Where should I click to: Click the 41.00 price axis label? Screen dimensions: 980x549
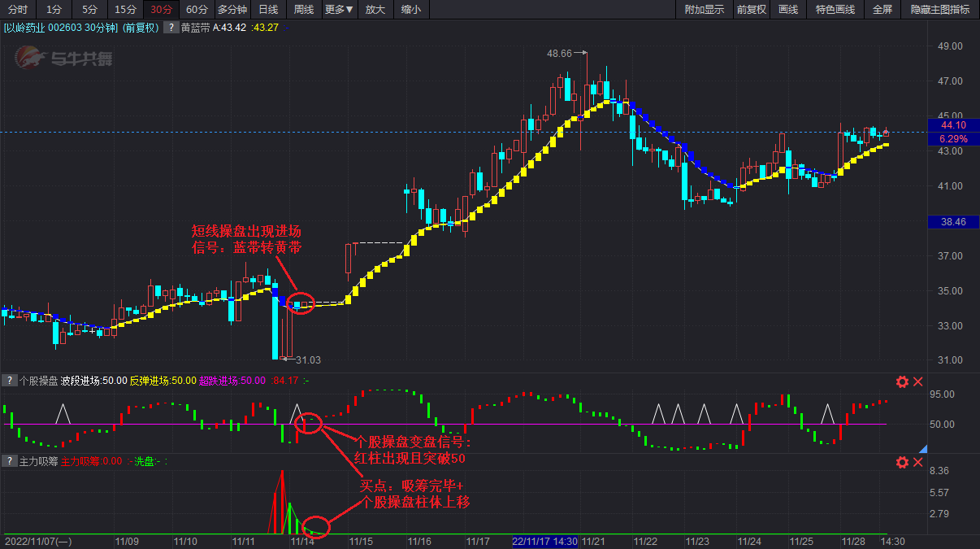(x=951, y=186)
